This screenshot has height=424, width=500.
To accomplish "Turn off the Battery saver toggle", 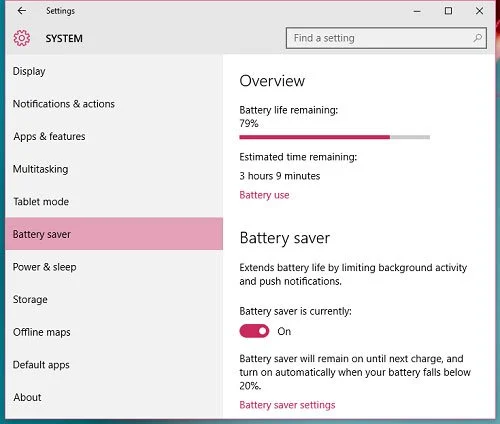I will (254, 331).
